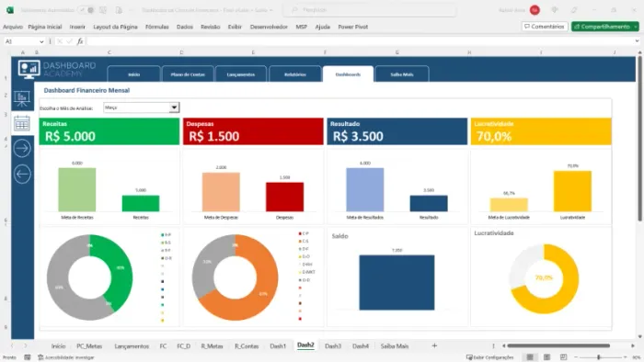Open the Layout da Página ribbon tab
644x362 pixels.
(x=115, y=27)
